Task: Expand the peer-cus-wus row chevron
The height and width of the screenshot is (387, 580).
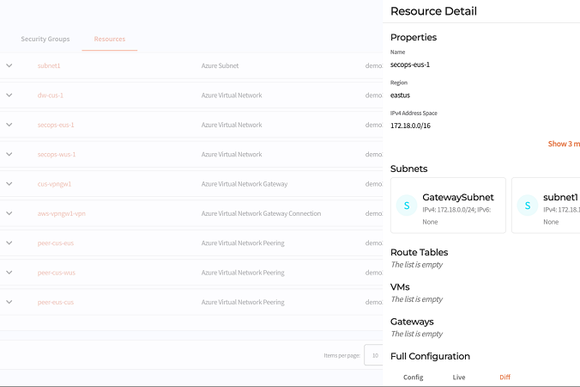Action: [x=9, y=273]
